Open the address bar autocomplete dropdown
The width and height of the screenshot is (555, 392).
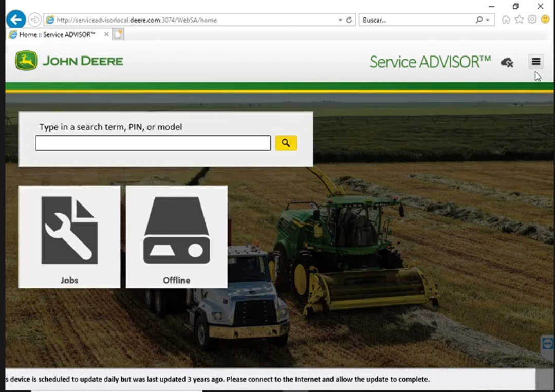coord(339,20)
